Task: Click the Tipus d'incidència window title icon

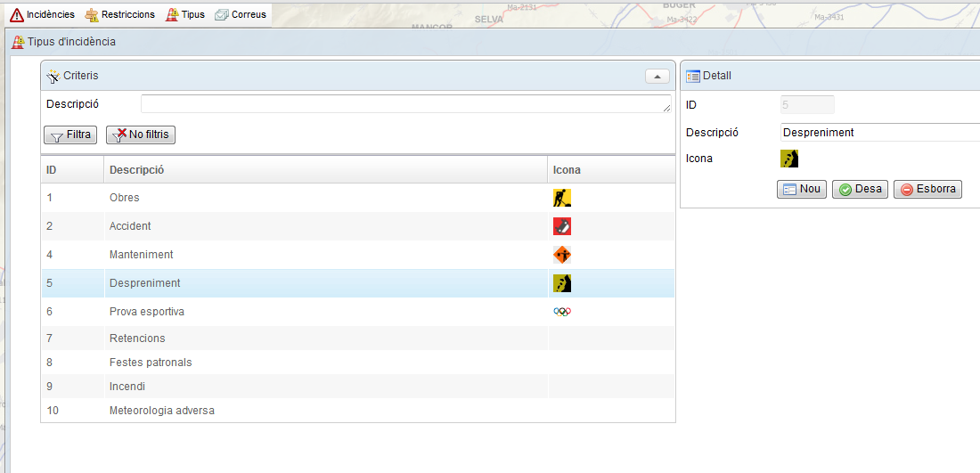Action: [x=18, y=42]
